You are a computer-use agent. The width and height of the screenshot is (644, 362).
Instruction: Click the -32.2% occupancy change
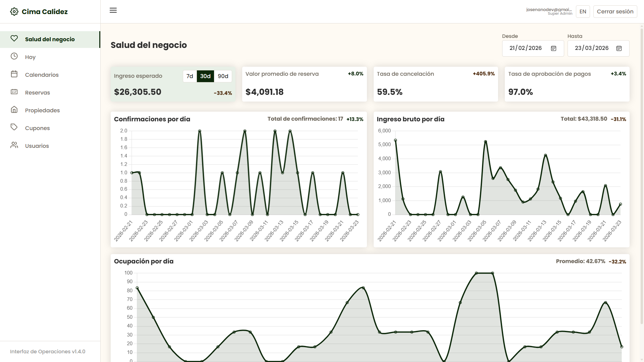point(617,262)
